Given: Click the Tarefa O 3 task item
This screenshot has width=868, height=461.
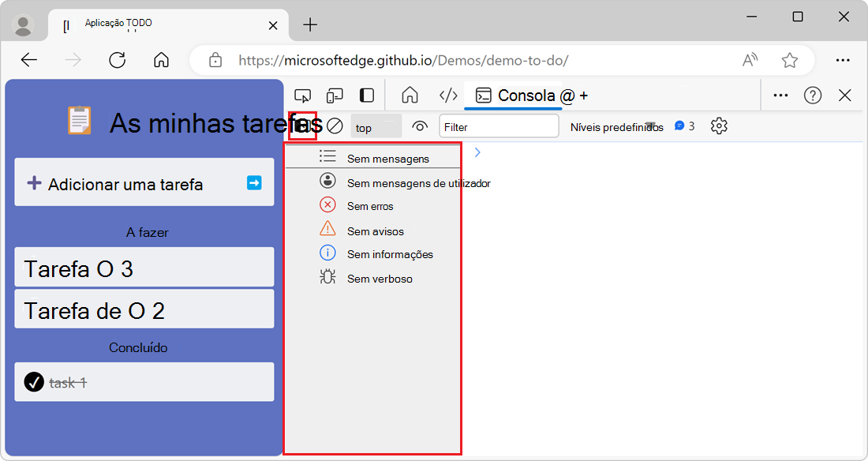Looking at the screenshot, I should [144, 267].
